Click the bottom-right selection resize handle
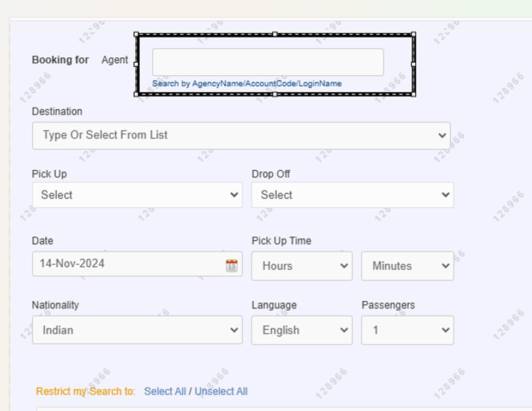Viewport: 532px width, 411px height. pyautogui.click(x=414, y=94)
